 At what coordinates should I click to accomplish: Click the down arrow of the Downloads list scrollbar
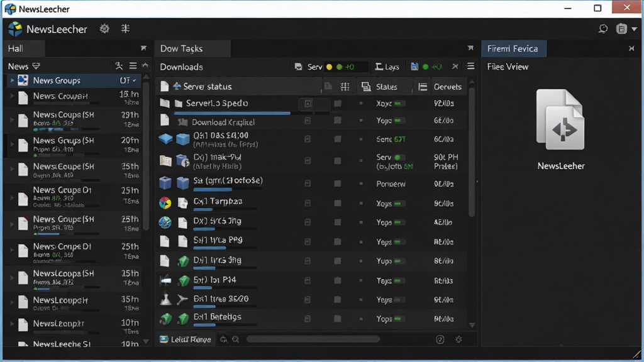pos(472,325)
